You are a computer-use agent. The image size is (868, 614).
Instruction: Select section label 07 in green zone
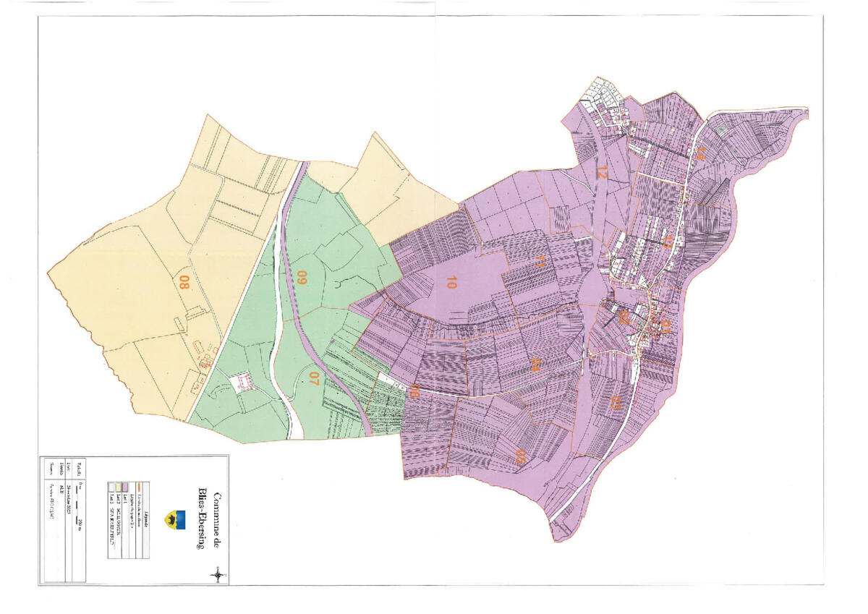coord(314,379)
